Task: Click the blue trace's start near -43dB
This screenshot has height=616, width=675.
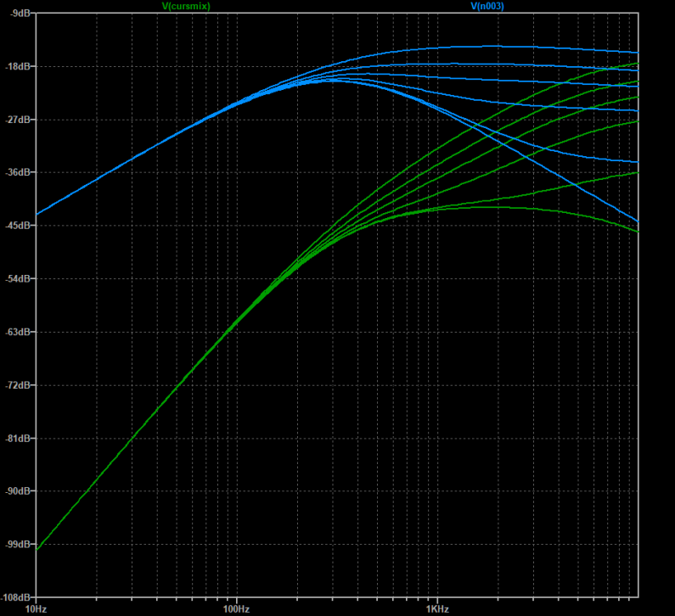Action: [x=37, y=213]
